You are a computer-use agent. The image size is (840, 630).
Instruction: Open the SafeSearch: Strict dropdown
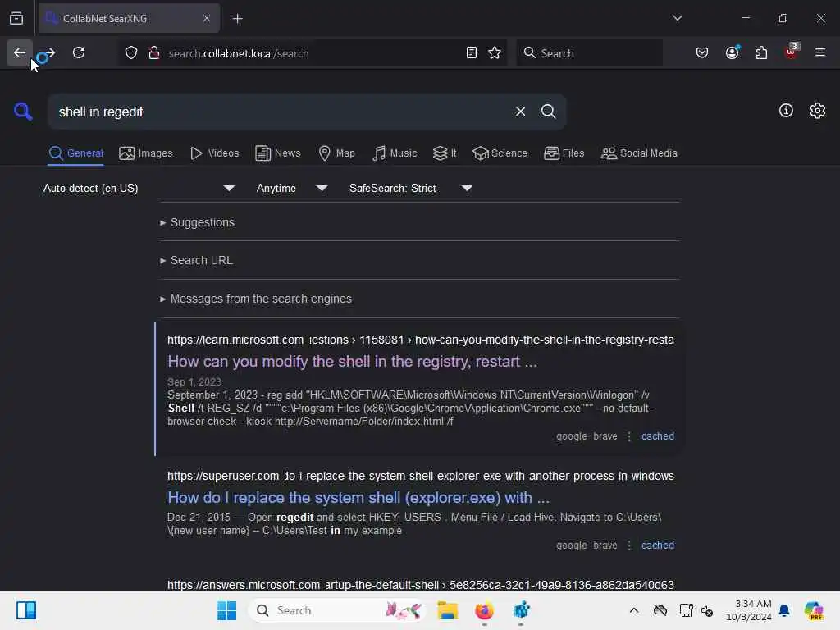tap(410, 189)
